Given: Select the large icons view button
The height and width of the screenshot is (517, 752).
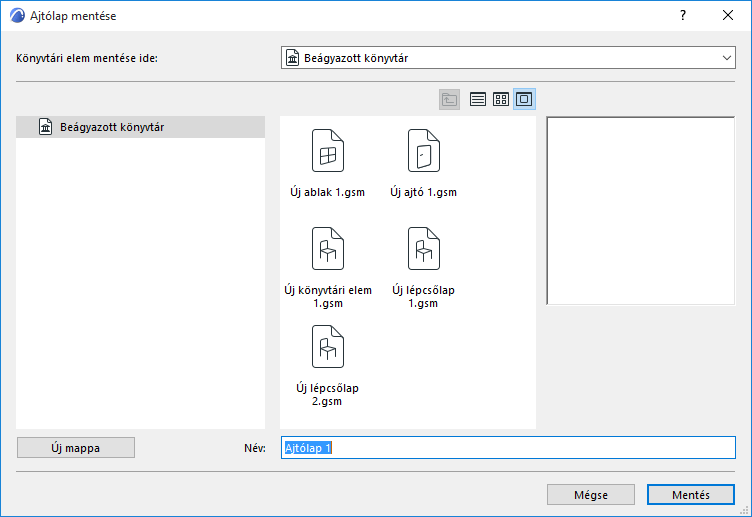Looking at the screenshot, I should (524, 99).
